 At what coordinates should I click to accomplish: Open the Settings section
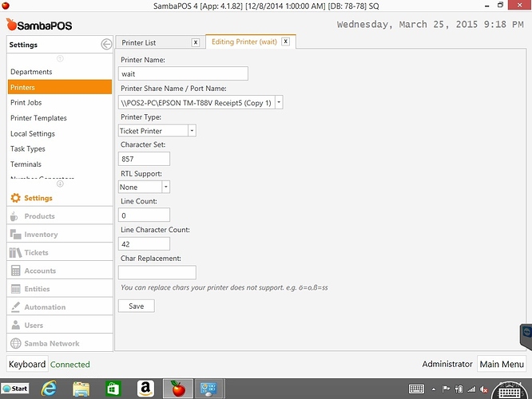tap(60, 198)
